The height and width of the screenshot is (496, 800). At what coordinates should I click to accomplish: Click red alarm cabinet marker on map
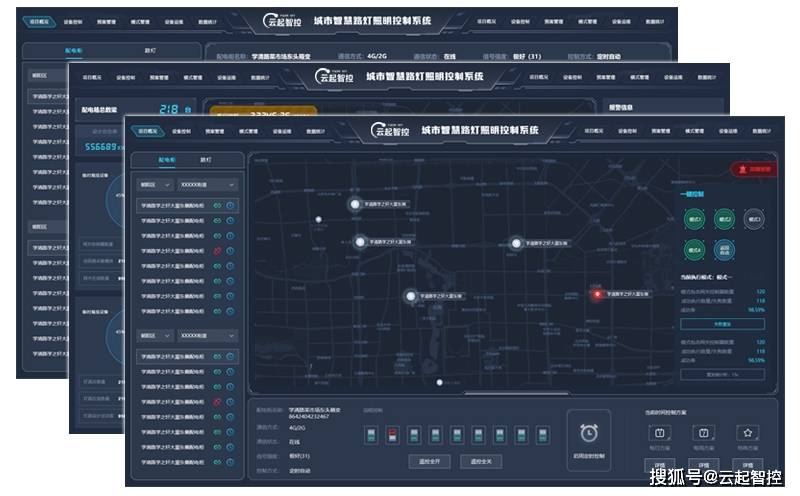(597, 294)
